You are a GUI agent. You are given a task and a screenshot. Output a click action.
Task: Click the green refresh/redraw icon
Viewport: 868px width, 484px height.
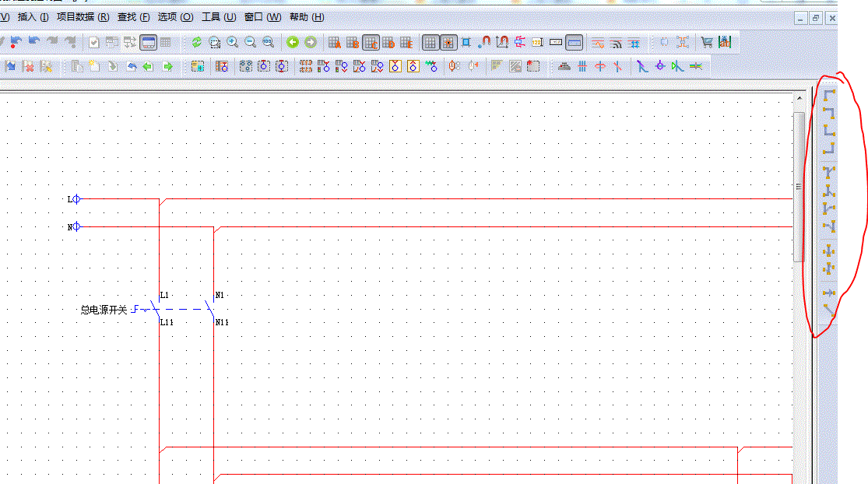point(196,43)
